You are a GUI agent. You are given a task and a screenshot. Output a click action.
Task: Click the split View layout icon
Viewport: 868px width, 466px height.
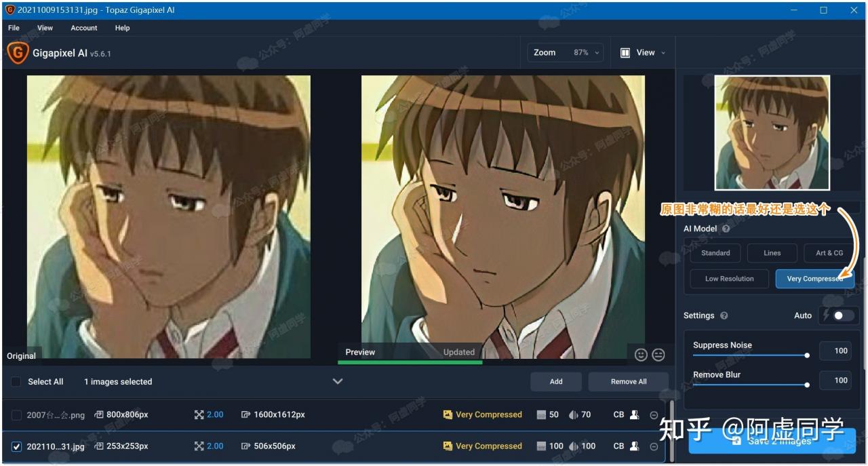[625, 53]
